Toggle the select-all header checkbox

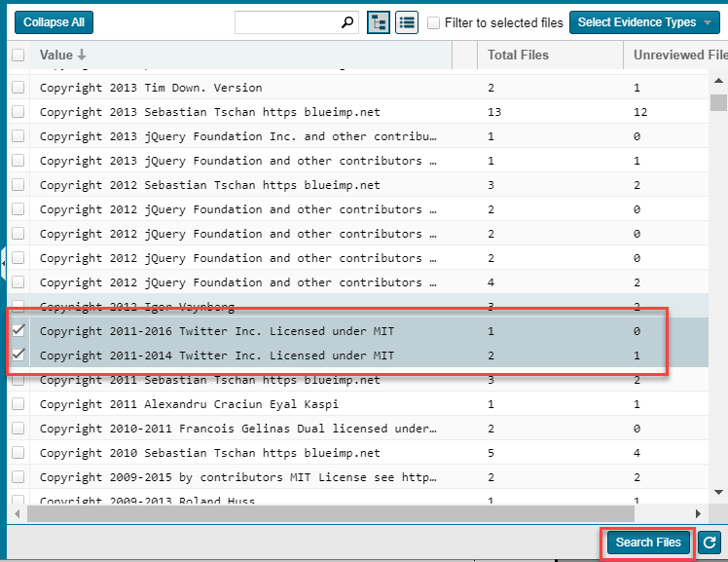click(18, 56)
